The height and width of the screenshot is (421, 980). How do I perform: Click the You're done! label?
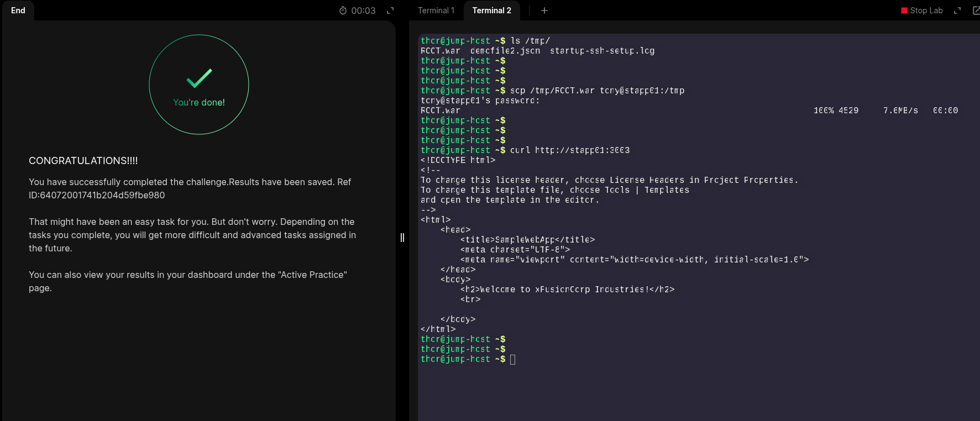click(199, 102)
